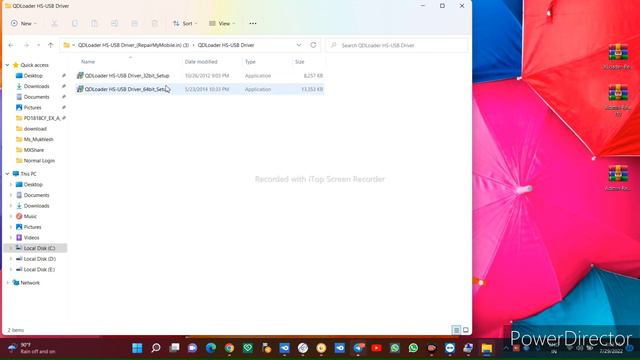
Task: Sort by Name column header
Action: click(x=88, y=62)
